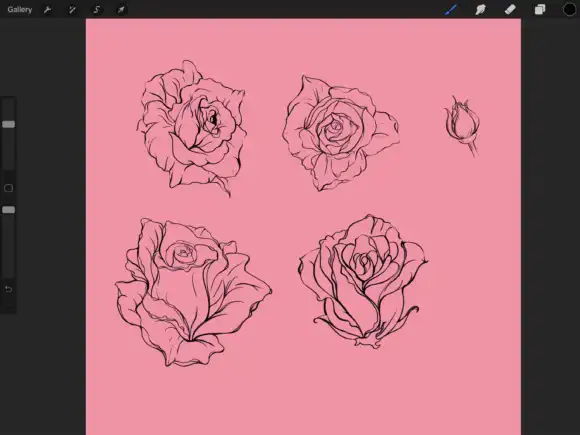This screenshot has height=435, width=580.
Task: Click the brush opacity slider handle
Action: [9, 210]
